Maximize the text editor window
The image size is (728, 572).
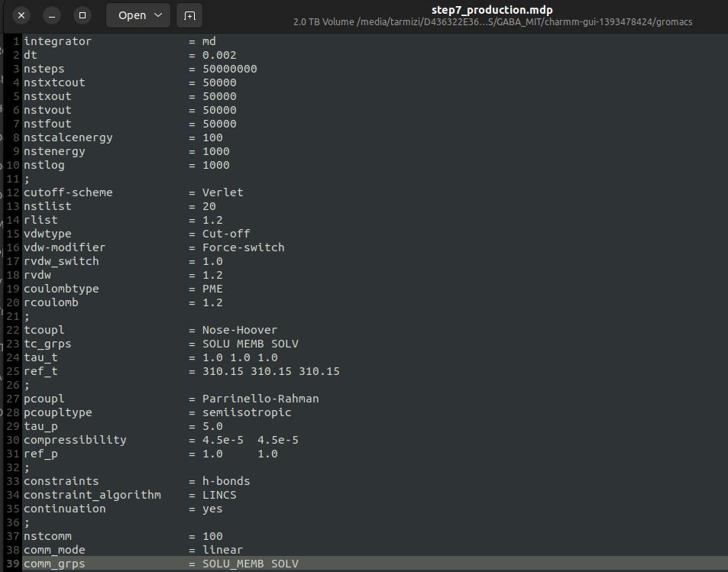pos(83,15)
